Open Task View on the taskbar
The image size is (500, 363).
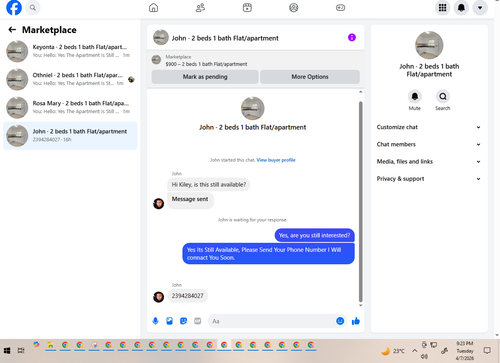21,350
